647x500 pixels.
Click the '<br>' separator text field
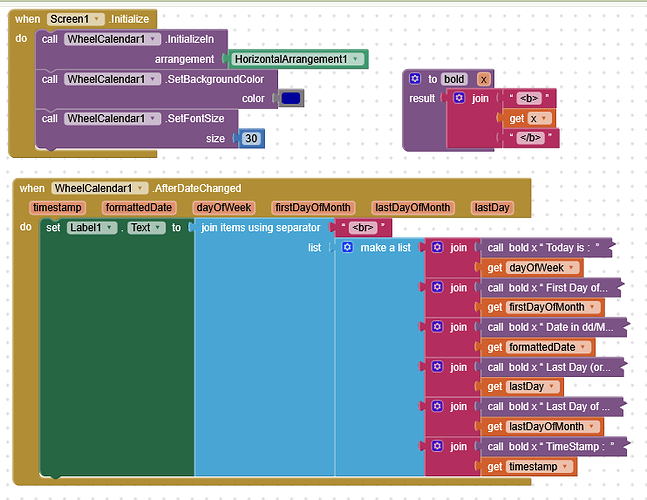[x=362, y=228]
